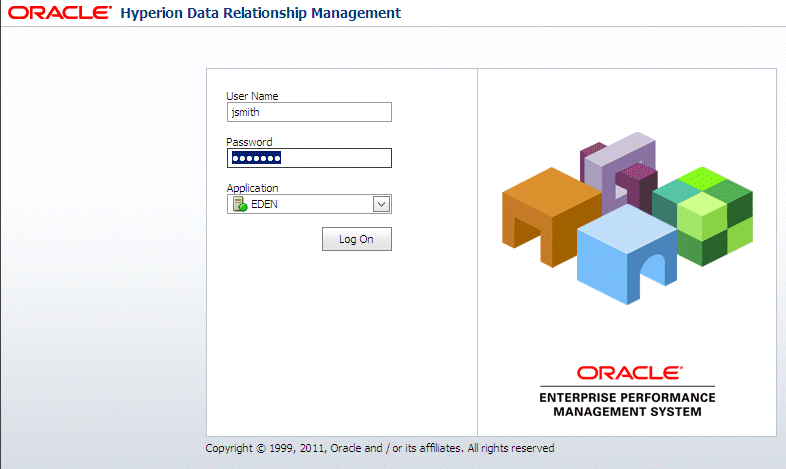Focus the Password input field
The height and width of the screenshot is (469, 786).
309,158
